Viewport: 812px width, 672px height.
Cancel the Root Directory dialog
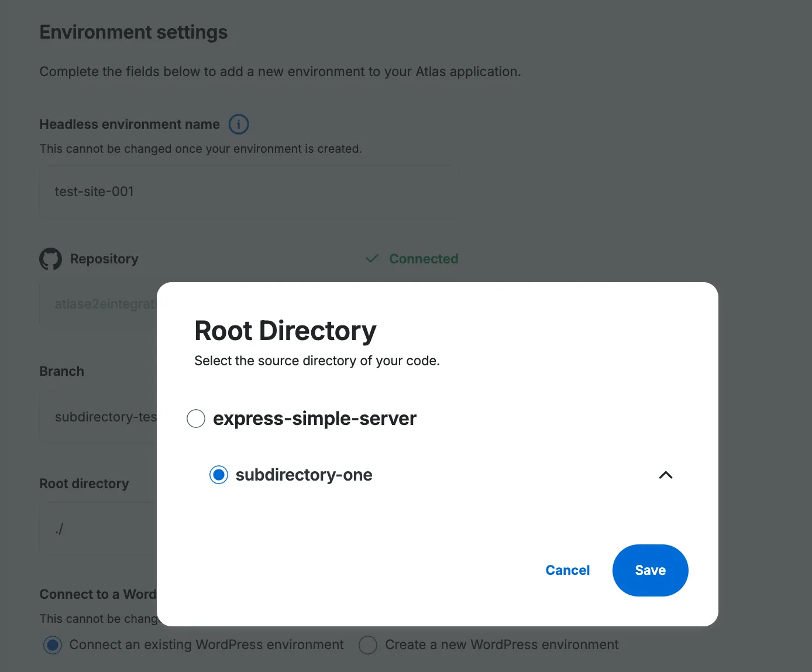pyautogui.click(x=567, y=570)
